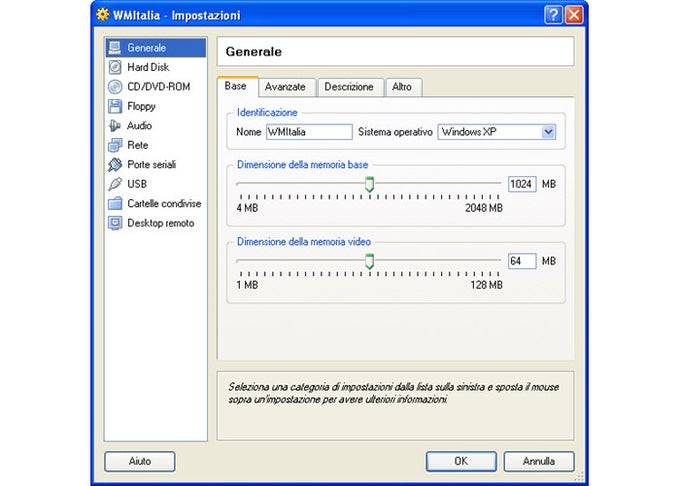This screenshot has height=486, width=680.
Task: Click the Dimensione della memoria base label
Action: pyautogui.click(x=302, y=165)
